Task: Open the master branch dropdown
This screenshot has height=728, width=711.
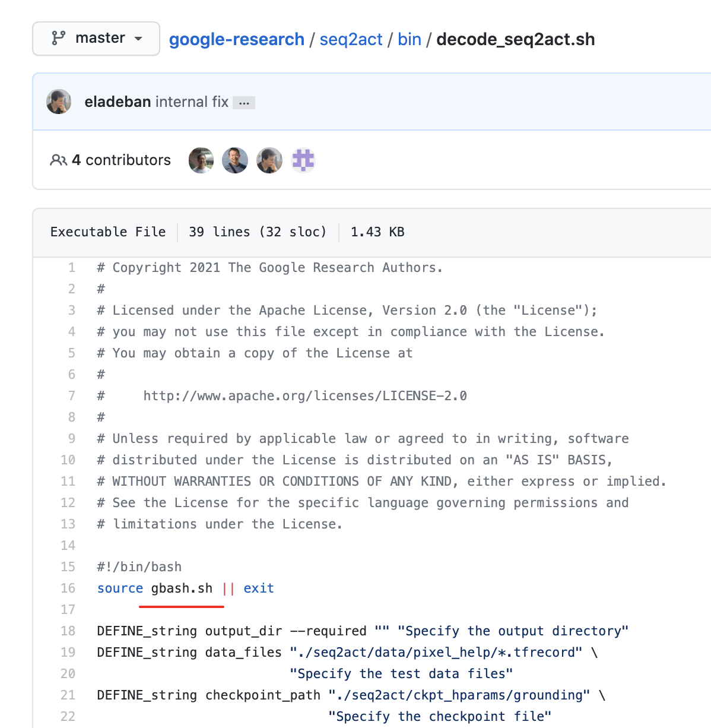Action: [96, 38]
